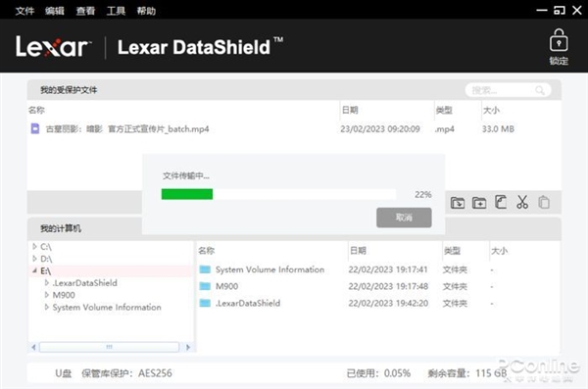Click the paste clipboard icon

click(x=544, y=202)
